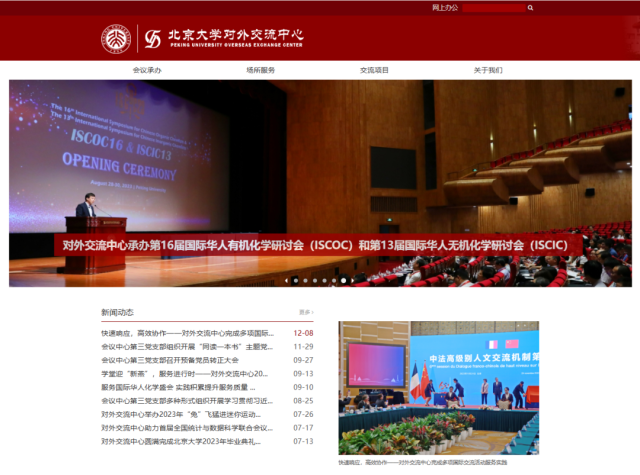
Task: Click the search magnifier icon
Action: (530, 8)
